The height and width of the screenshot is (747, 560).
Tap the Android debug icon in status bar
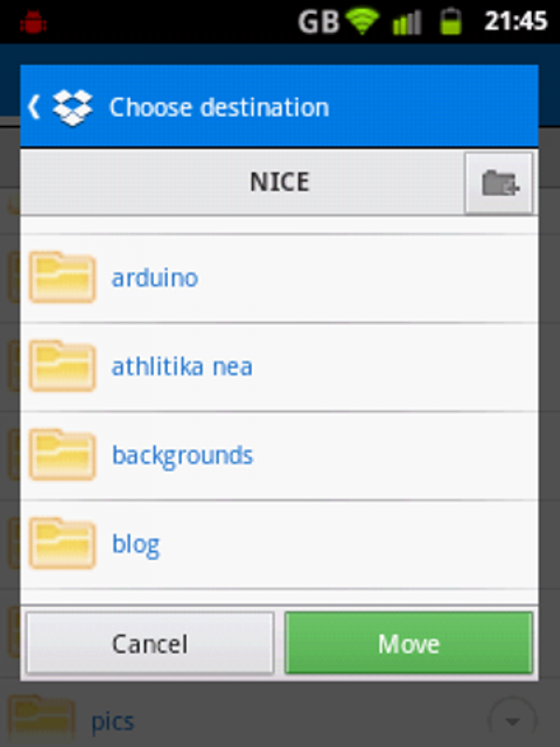click(33, 22)
